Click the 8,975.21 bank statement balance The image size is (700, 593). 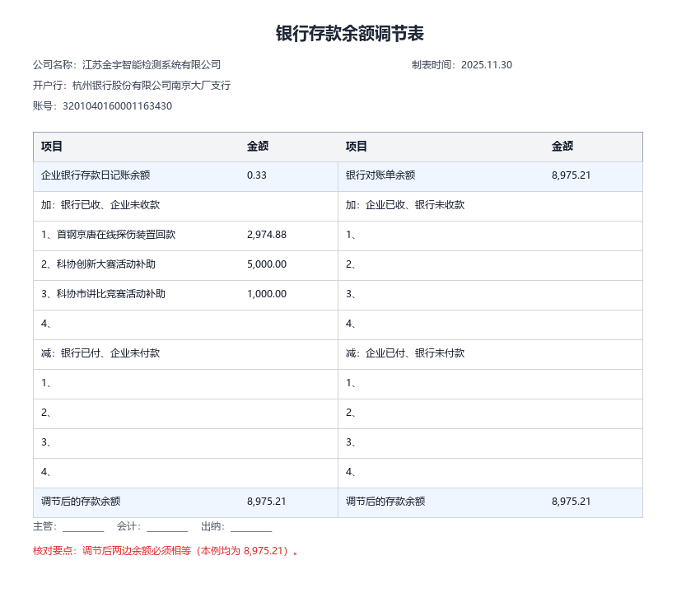point(571,175)
